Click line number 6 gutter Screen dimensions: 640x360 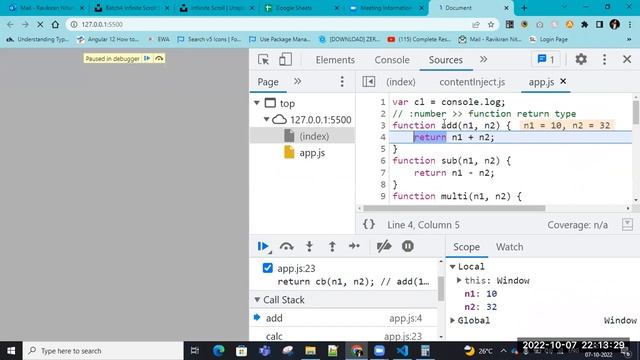coord(382,161)
